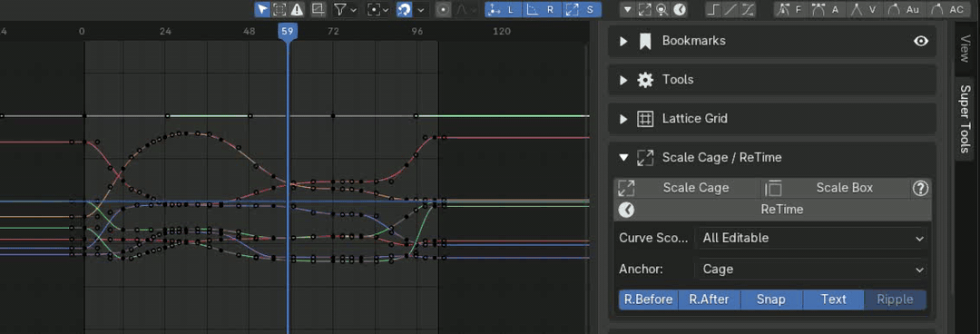Screen dimensions: 980x334
Task: Activate the Scale Cage button
Action: (688, 188)
